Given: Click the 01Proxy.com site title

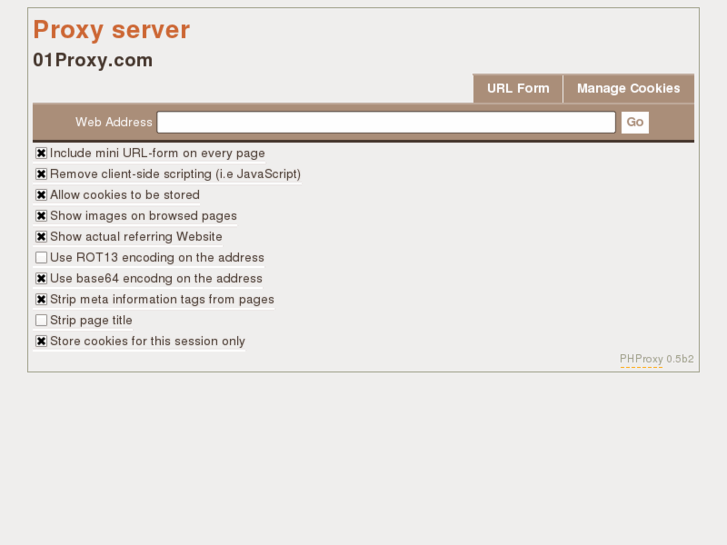Looking at the screenshot, I should click(93, 60).
